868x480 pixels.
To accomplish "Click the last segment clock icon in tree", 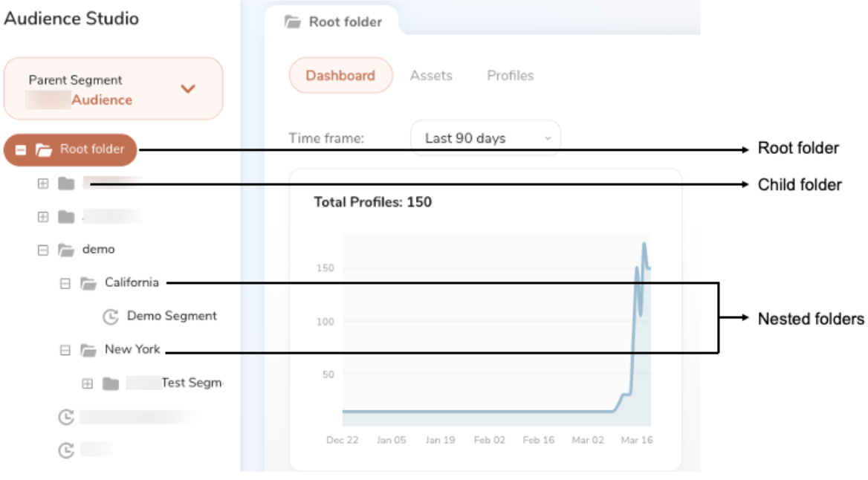I will click(x=66, y=450).
